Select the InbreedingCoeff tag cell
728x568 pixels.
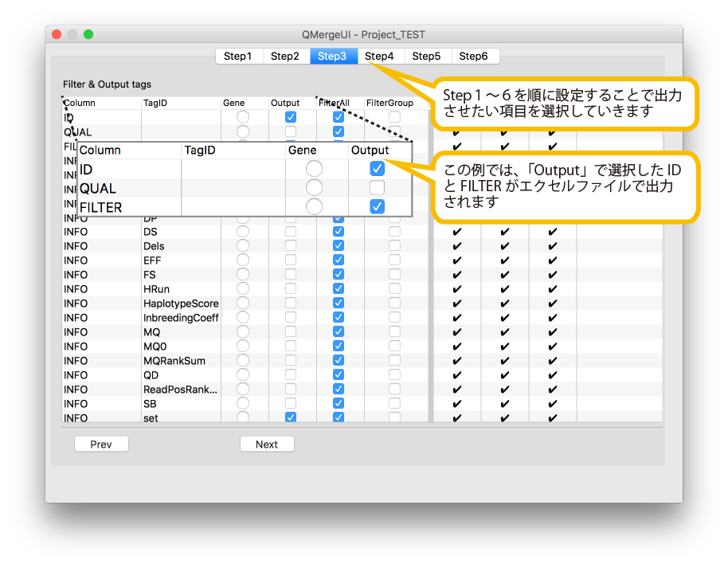[x=181, y=318]
